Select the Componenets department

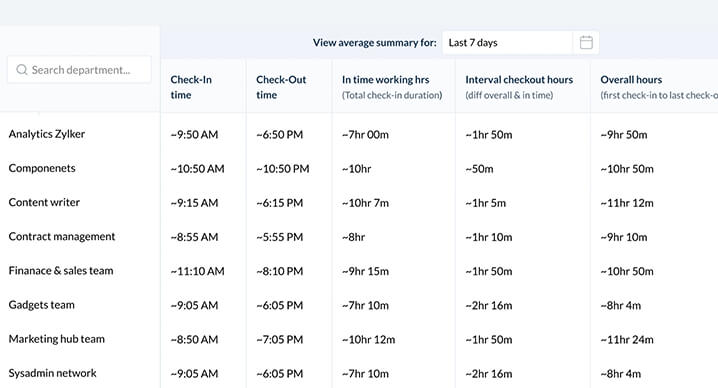coord(42,168)
